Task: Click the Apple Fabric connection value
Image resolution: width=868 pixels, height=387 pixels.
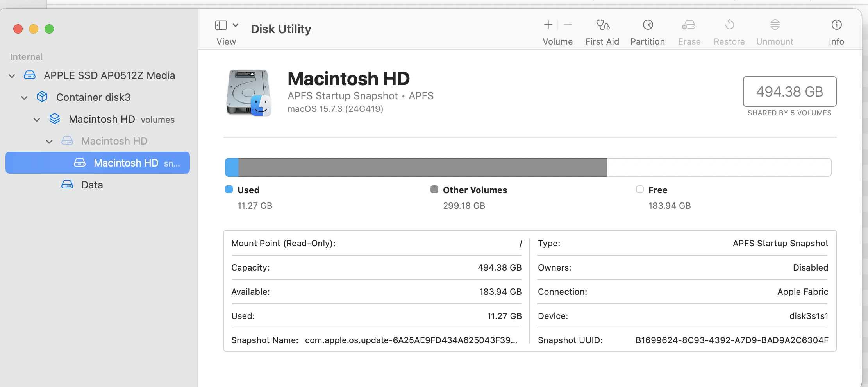Action: coord(803,292)
